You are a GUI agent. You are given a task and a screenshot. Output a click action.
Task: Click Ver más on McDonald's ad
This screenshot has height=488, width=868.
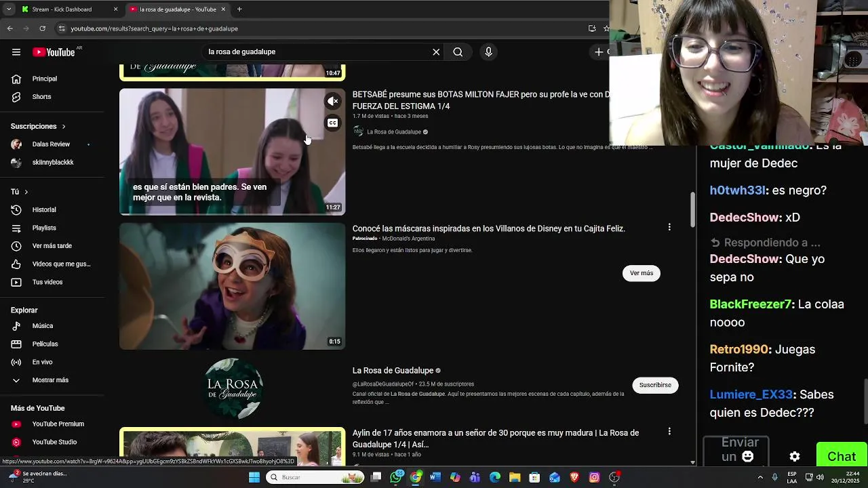[x=641, y=273]
